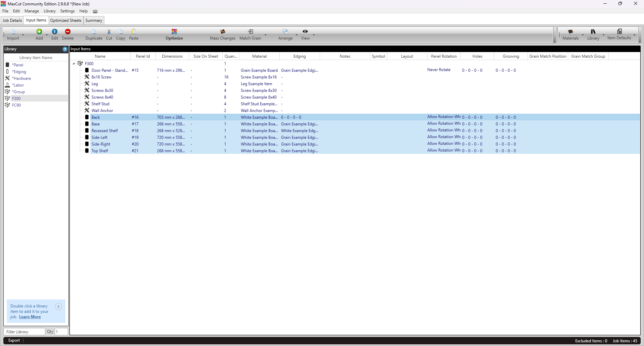Open Library from right toolbar
The height and width of the screenshot is (346, 644).
pyautogui.click(x=593, y=35)
